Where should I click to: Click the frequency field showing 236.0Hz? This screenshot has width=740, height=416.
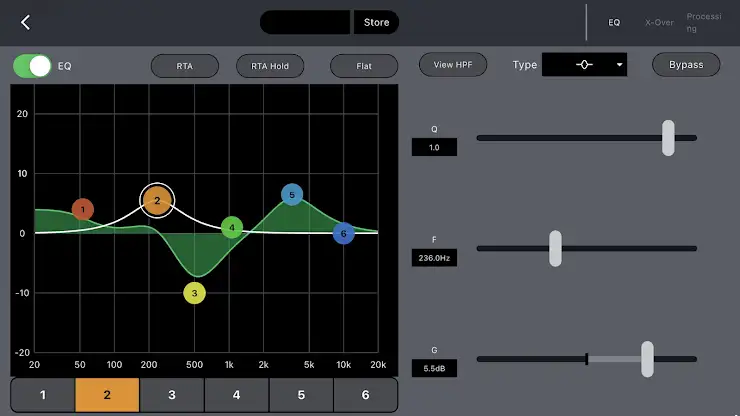(x=434, y=258)
